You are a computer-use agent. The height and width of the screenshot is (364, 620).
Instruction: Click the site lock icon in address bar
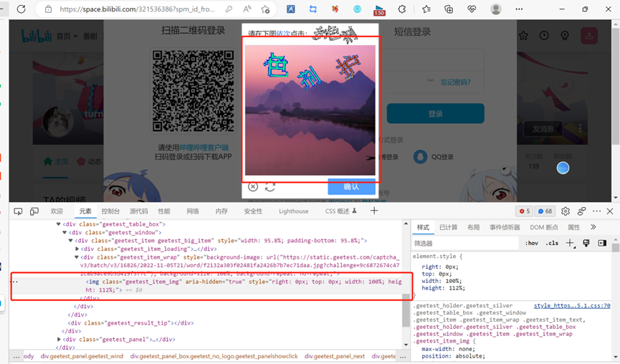pos(48,9)
